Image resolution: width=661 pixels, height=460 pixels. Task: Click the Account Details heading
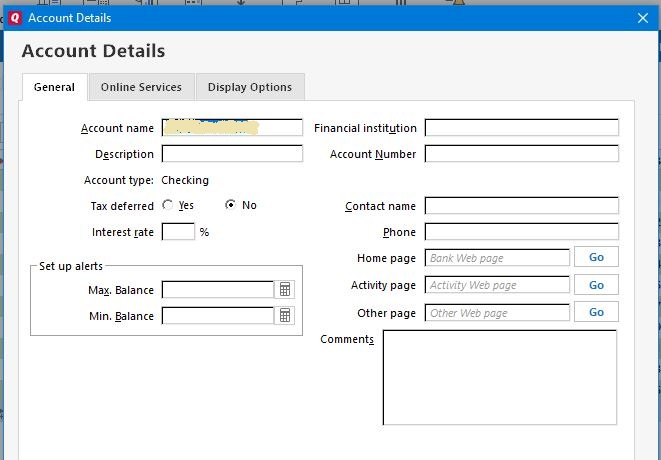93,51
